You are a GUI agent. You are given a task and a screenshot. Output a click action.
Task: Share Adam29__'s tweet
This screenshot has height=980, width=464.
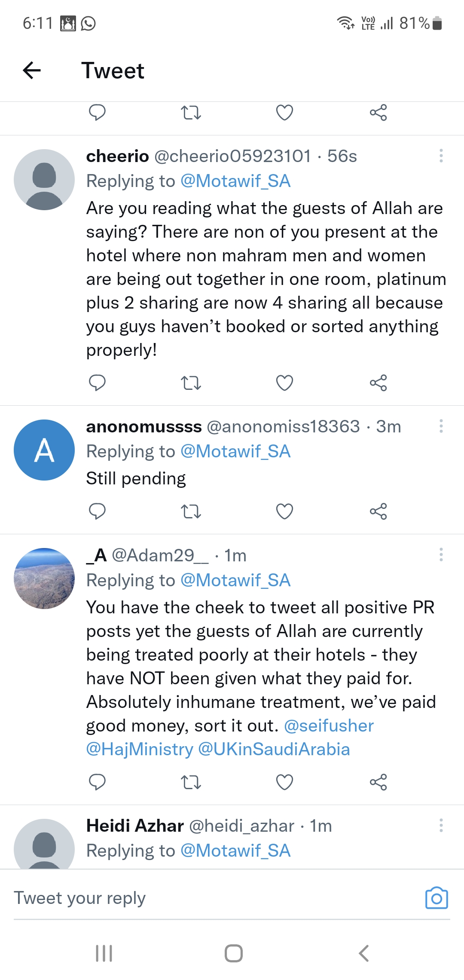tap(378, 782)
